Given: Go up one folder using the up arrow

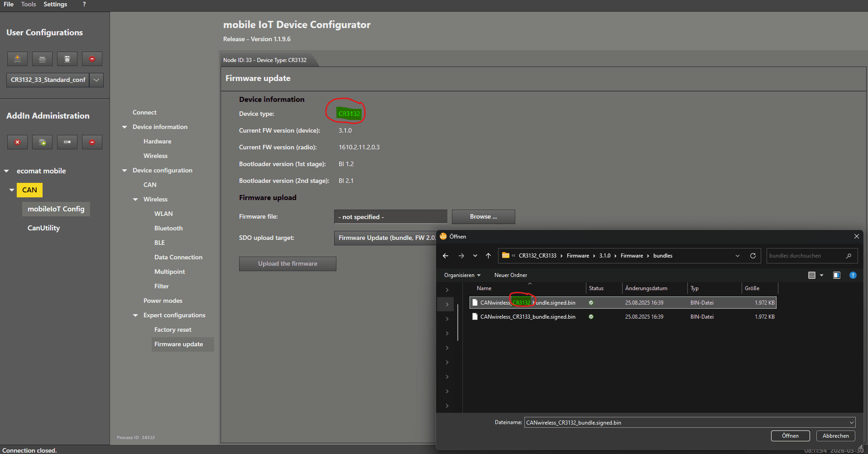Looking at the screenshot, I should pyautogui.click(x=488, y=256).
